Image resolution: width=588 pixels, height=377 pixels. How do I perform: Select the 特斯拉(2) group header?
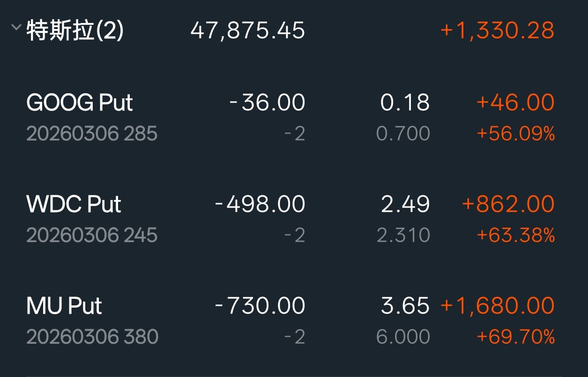[75, 31]
